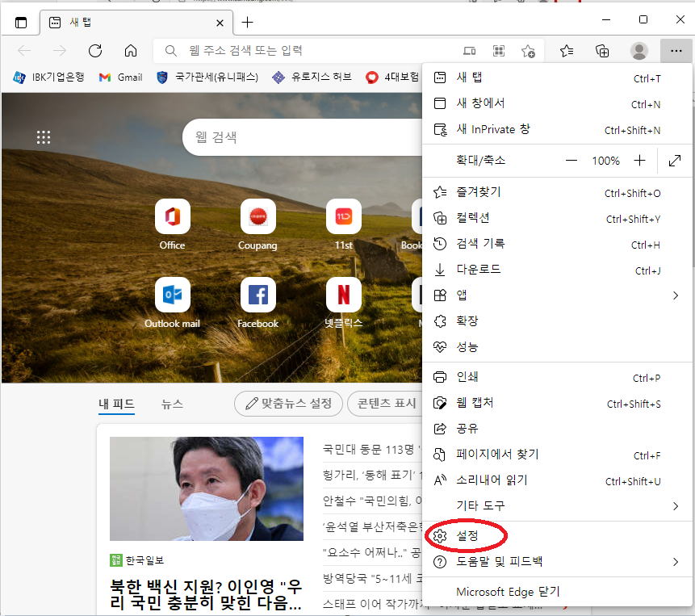Open the app launcher grid icon

pos(44,137)
